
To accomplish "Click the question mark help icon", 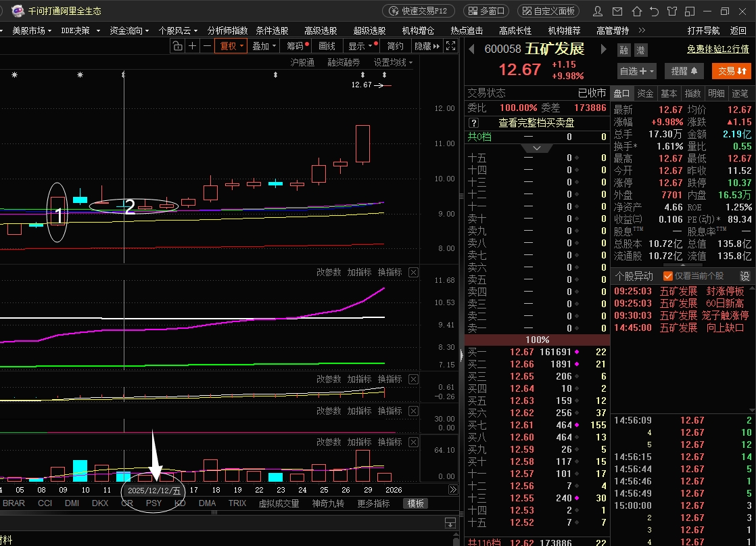I will click(x=474, y=123).
